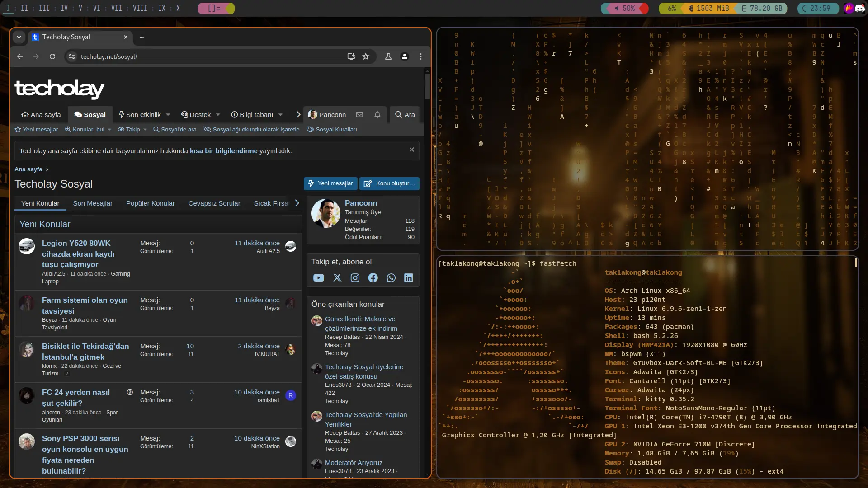
Task: Show more navigation items with right chevron
Action: click(x=298, y=115)
